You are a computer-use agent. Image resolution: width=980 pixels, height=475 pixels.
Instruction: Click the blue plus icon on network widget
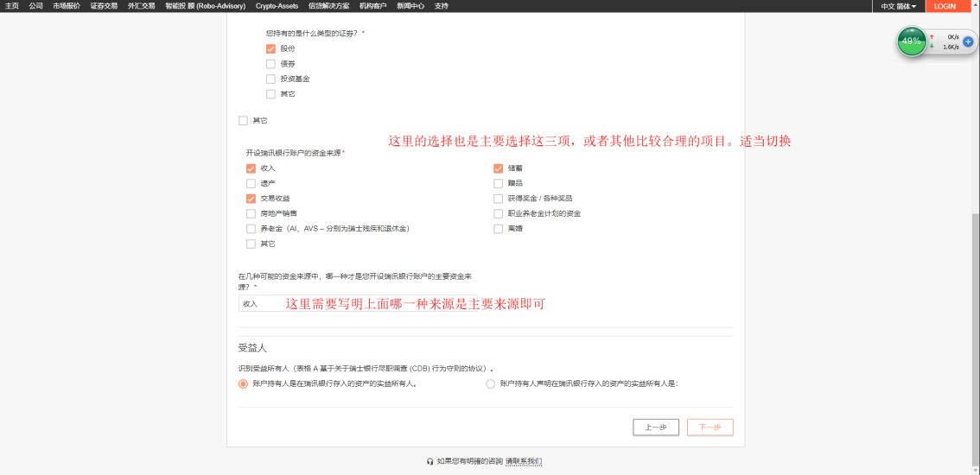click(968, 41)
